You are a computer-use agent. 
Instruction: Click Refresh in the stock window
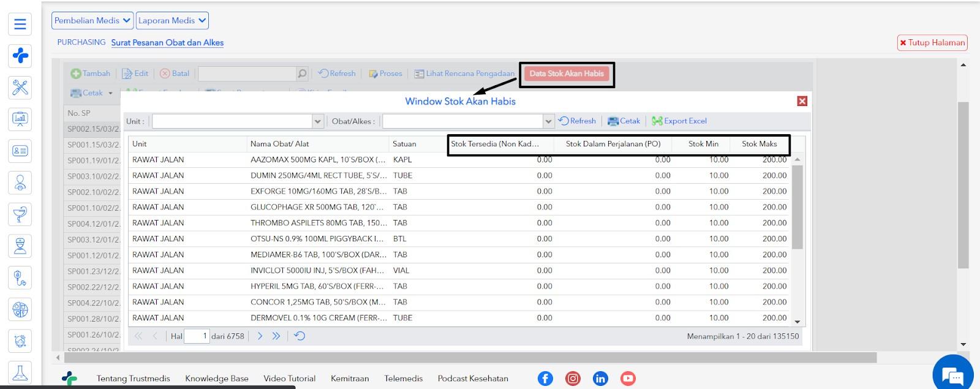click(x=577, y=121)
